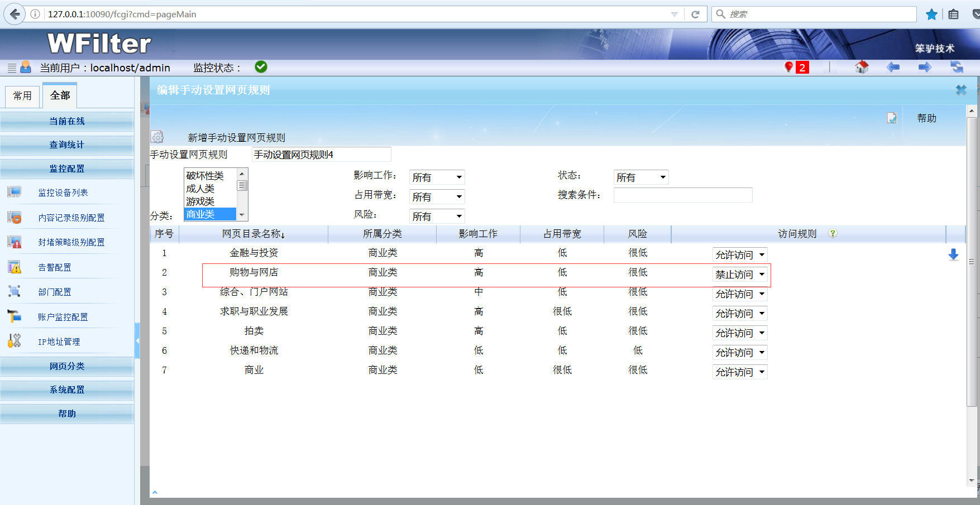Open the 占用带宽 filter dropdown
Viewport: 980px width, 505px height.
pyautogui.click(x=437, y=197)
